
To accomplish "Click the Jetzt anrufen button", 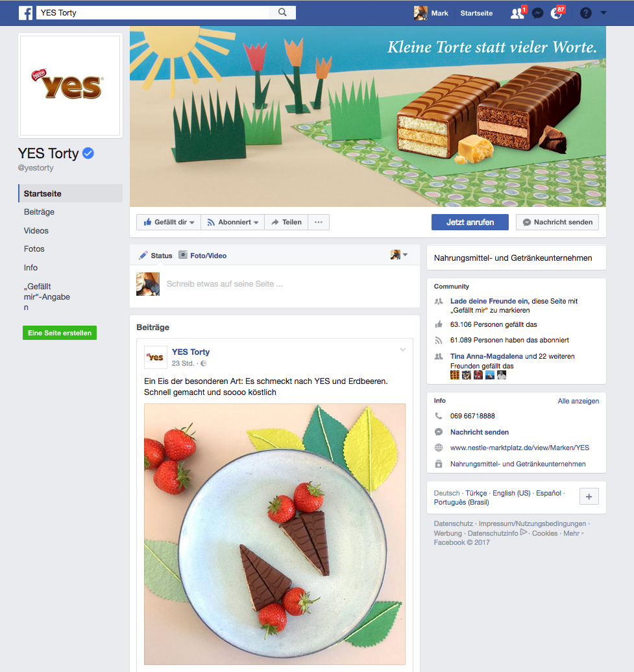I will point(470,222).
